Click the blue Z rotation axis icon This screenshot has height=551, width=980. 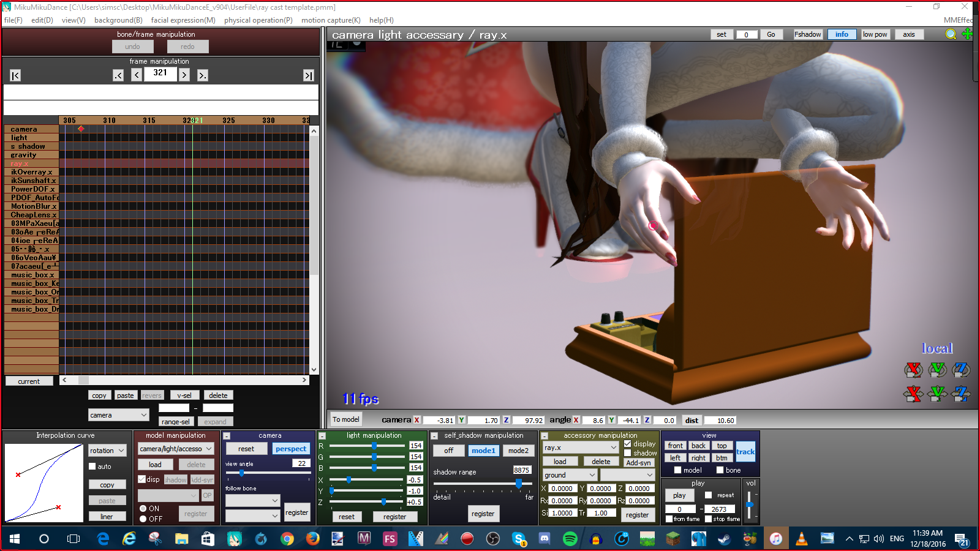pos(961,370)
